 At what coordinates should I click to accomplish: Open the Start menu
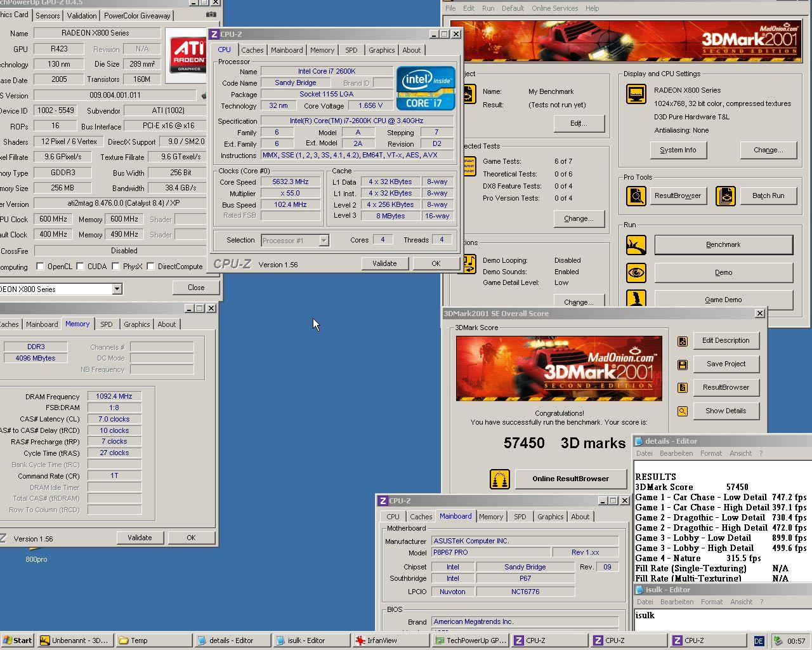pyautogui.click(x=18, y=640)
